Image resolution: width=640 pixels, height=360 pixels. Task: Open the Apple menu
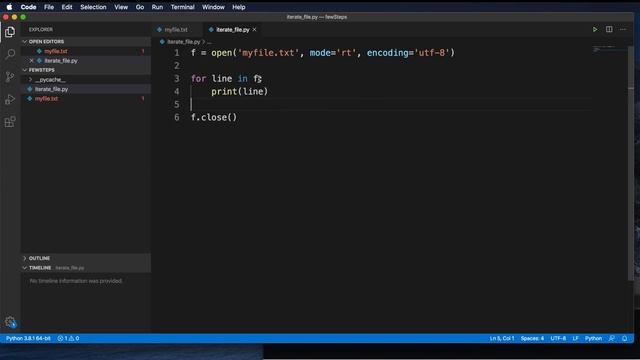9,7
